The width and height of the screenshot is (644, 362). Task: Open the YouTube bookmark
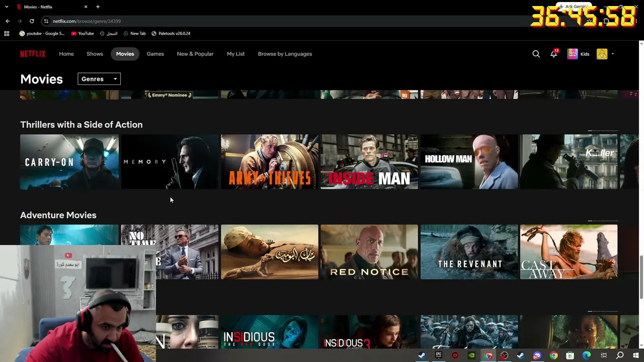tap(83, 34)
